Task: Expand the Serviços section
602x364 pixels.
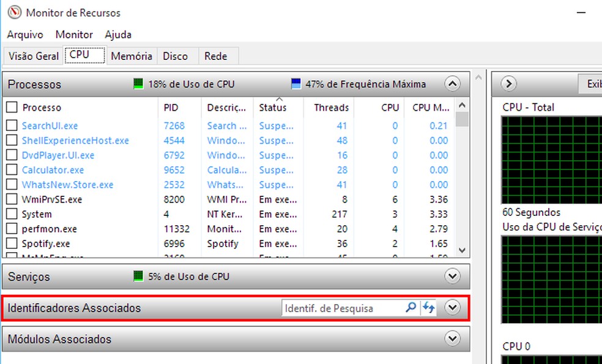Action: [x=453, y=276]
